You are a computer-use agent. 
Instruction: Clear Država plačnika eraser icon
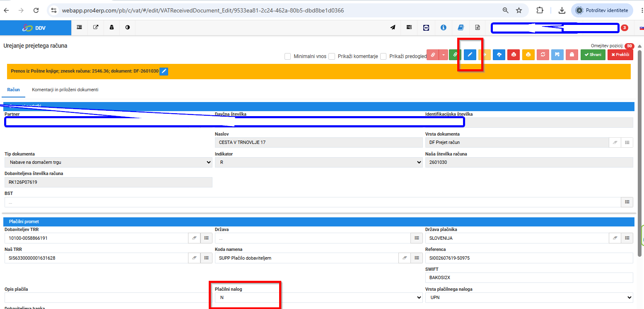(x=615, y=238)
